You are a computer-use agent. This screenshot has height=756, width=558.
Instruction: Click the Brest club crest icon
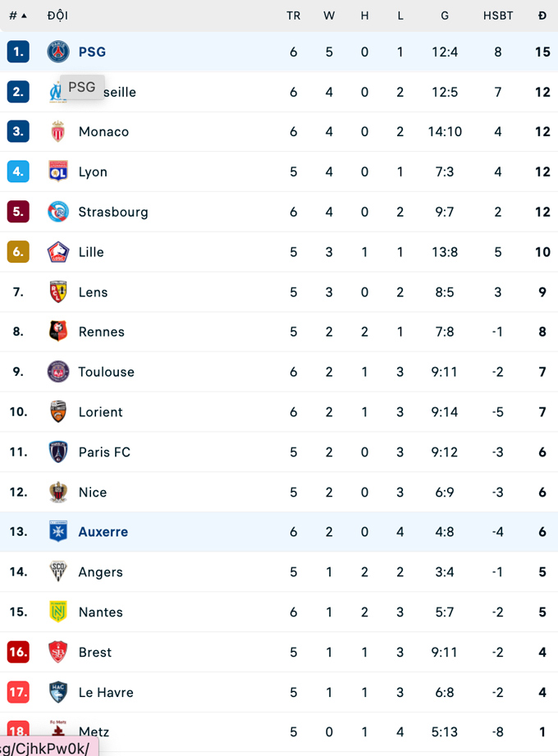[58, 653]
